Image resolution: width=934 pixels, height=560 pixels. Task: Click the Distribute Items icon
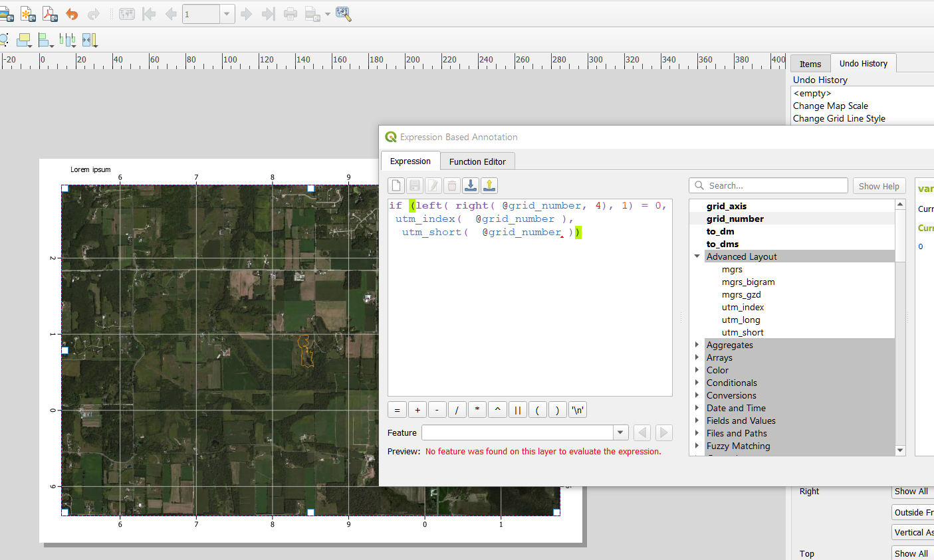click(x=66, y=40)
